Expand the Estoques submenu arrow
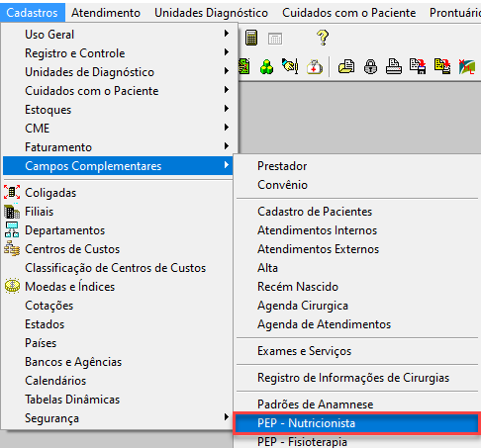481x448 pixels. (x=227, y=109)
